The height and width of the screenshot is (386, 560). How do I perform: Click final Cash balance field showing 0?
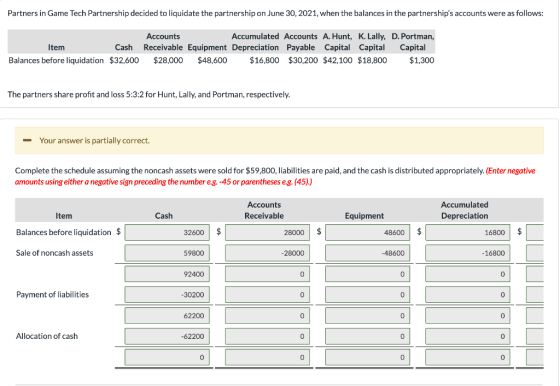pos(167,357)
